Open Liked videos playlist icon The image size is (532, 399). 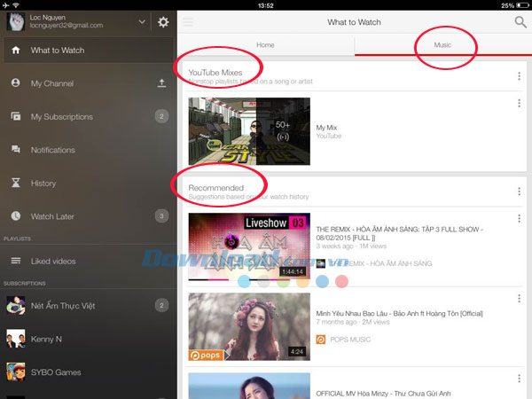[x=16, y=261]
